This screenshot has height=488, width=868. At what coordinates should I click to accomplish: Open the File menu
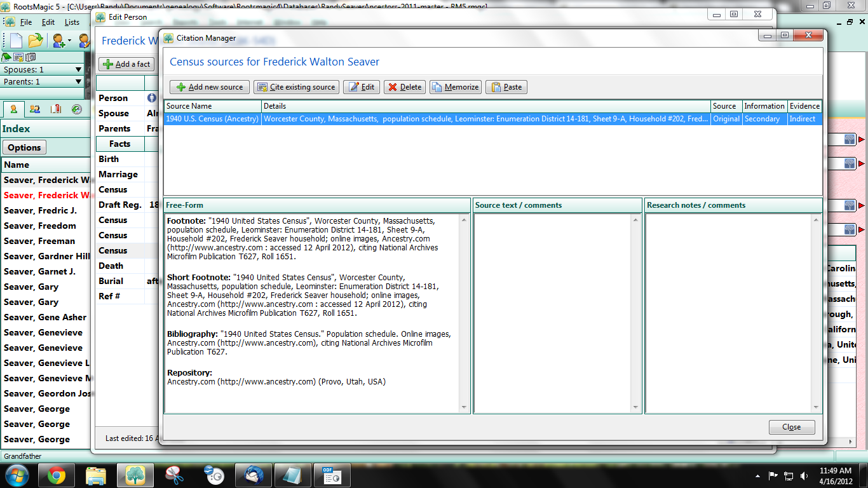coord(25,22)
